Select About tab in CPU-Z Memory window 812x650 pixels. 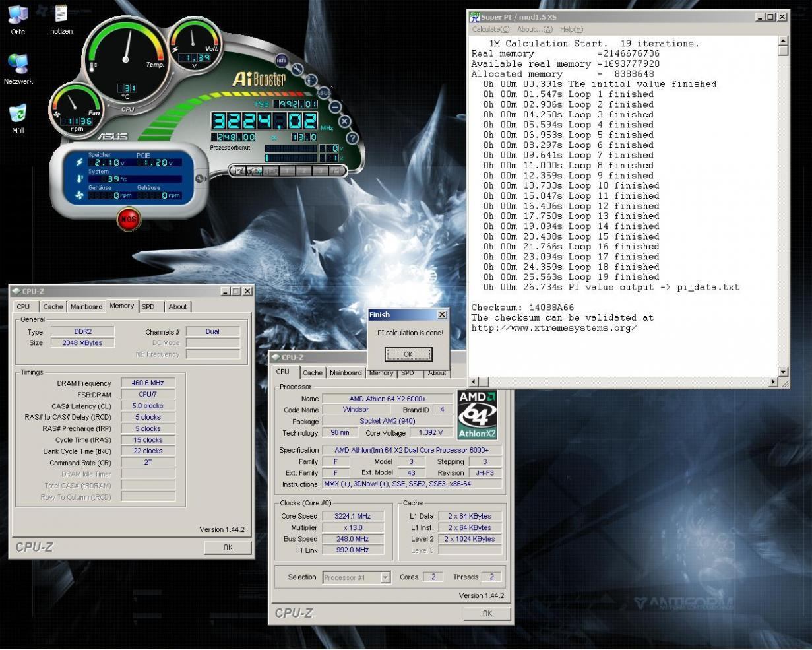coord(177,306)
